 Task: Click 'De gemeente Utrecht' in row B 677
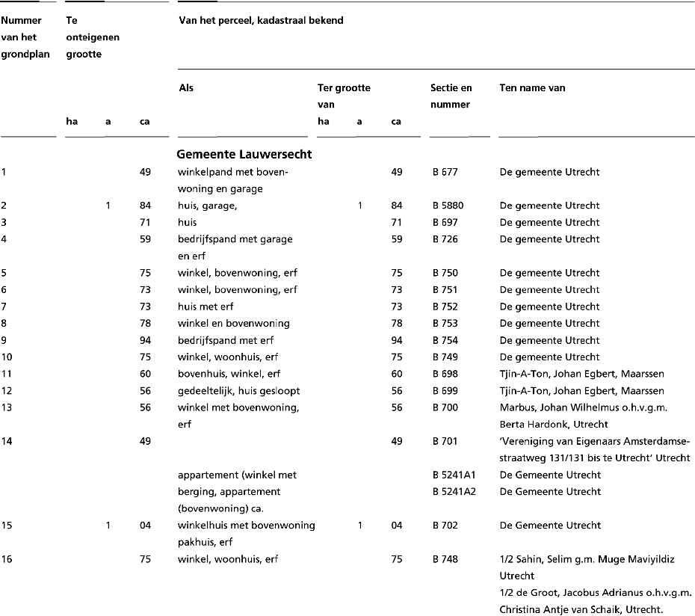tap(549, 173)
